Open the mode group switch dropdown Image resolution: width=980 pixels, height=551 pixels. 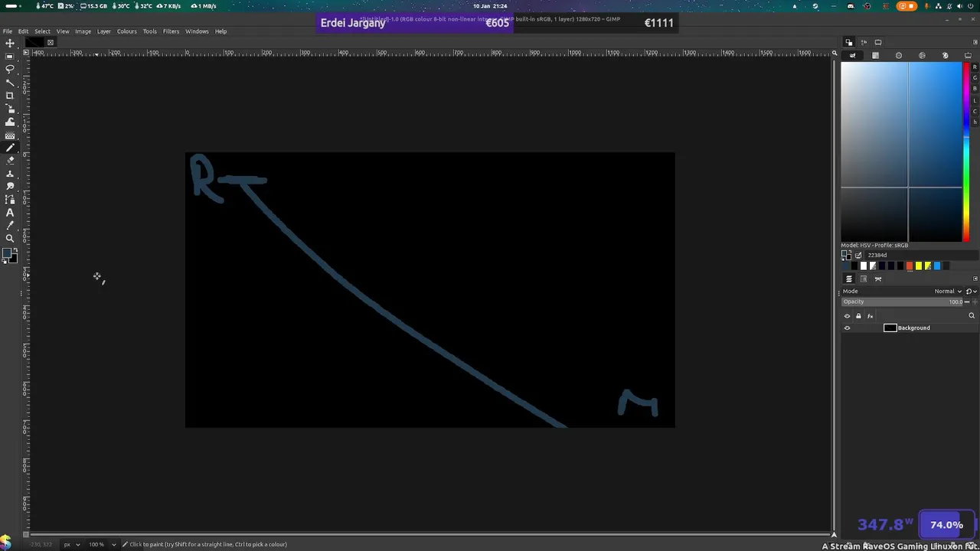coord(970,291)
